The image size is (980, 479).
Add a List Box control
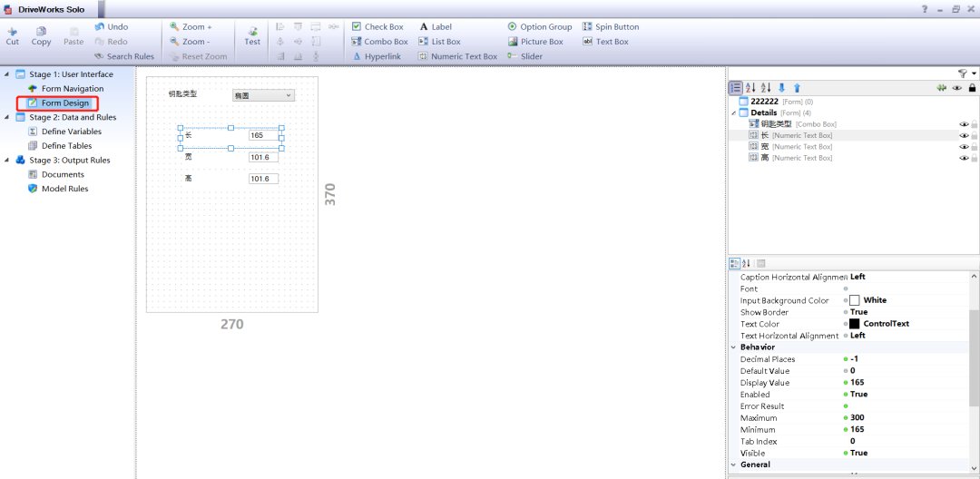click(x=439, y=41)
